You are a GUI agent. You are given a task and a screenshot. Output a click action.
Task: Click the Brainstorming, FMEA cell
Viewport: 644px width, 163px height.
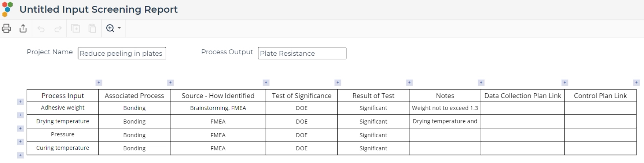click(218, 108)
